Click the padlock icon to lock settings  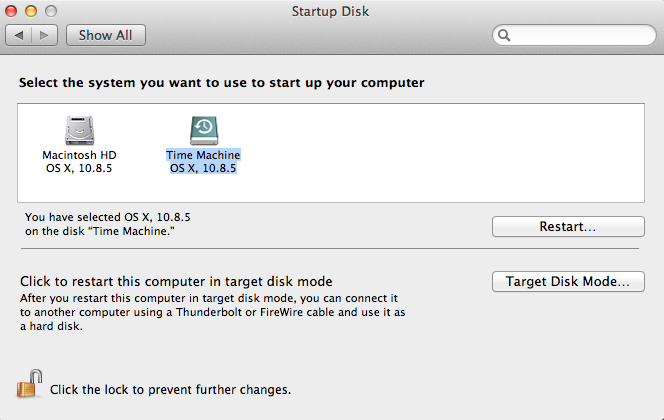29,384
